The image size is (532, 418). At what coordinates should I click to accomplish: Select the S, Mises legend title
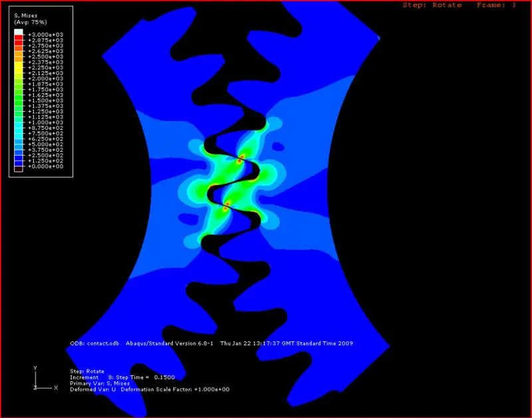(27, 15)
